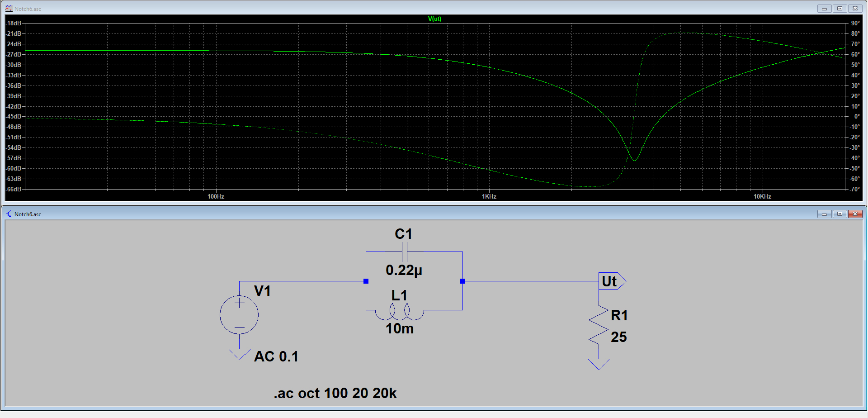Click the L1 component name label

pyautogui.click(x=399, y=295)
